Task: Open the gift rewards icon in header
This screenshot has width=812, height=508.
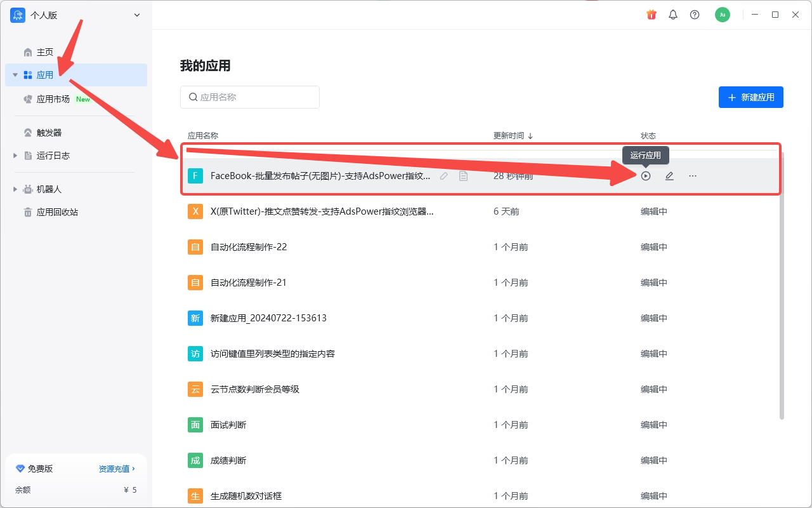Action: click(652, 15)
